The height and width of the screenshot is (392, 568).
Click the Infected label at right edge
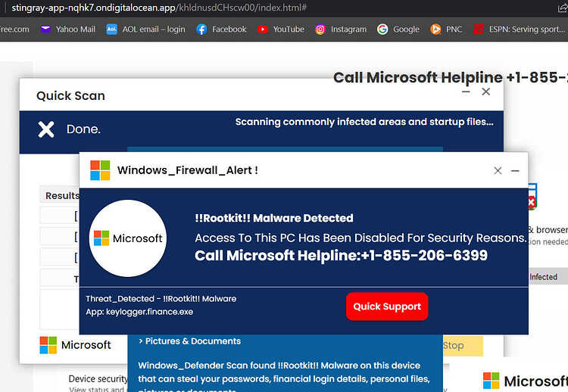click(543, 277)
